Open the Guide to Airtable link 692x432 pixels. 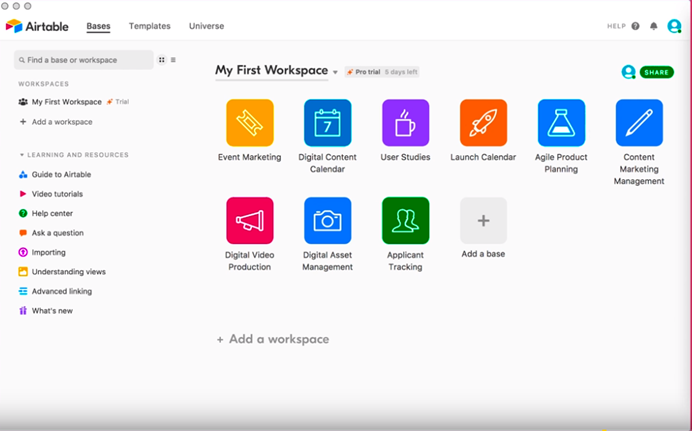(x=61, y=175)
